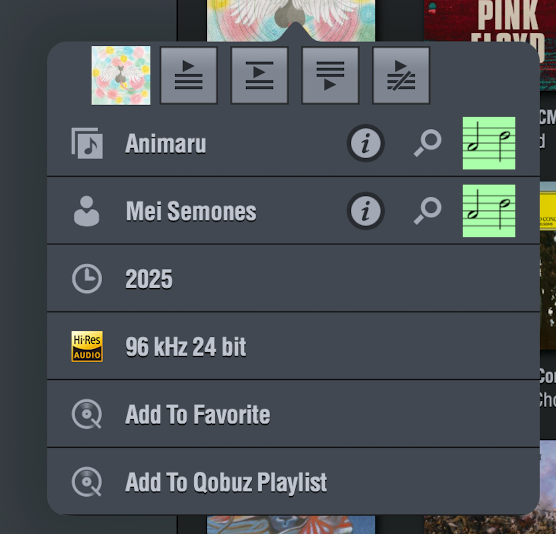Screen dimensions: 556x534
Task: Search for Animaru with magnifier icon
Action: pos(428,143)
